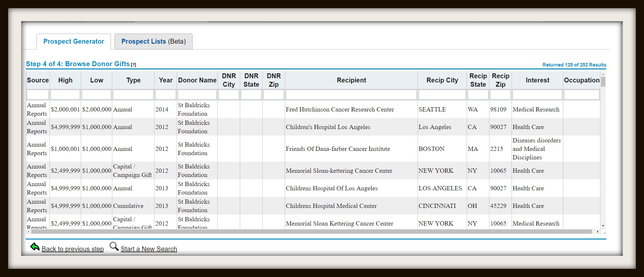The height and width of the screenshot is (277, 644).
Task: Sort by the Interest column header
Action: point(537,80)
